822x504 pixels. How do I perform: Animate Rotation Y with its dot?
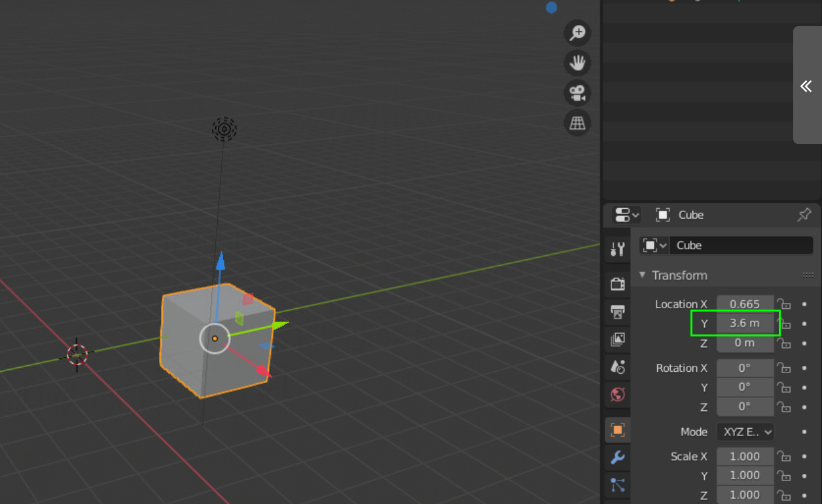click(804, 387)
